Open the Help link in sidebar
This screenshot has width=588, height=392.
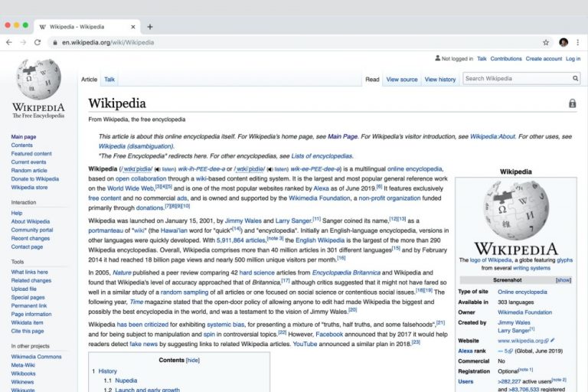coord(17,213)
